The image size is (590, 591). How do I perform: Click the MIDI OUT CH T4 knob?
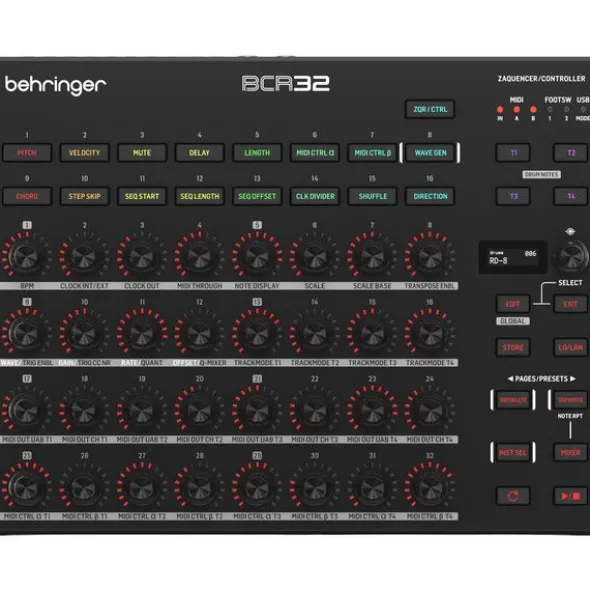pyautogui.click(x=430, y=410)
